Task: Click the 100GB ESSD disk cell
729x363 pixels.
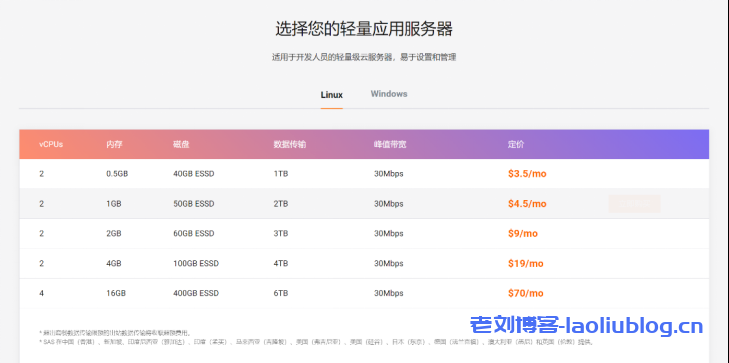Action: [x=196, y=264]
